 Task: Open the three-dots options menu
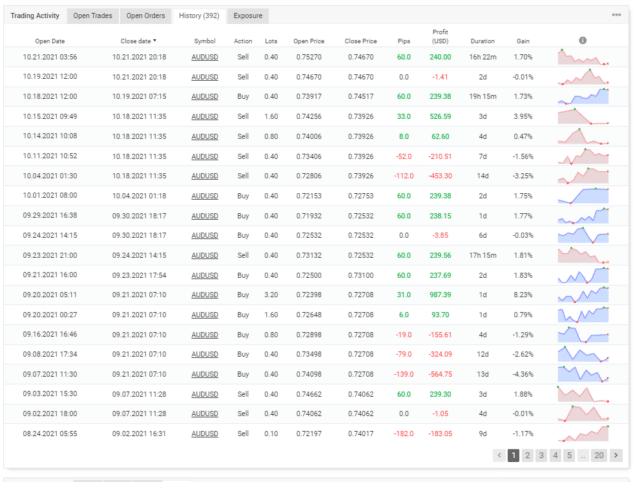(x=616, y=15)
